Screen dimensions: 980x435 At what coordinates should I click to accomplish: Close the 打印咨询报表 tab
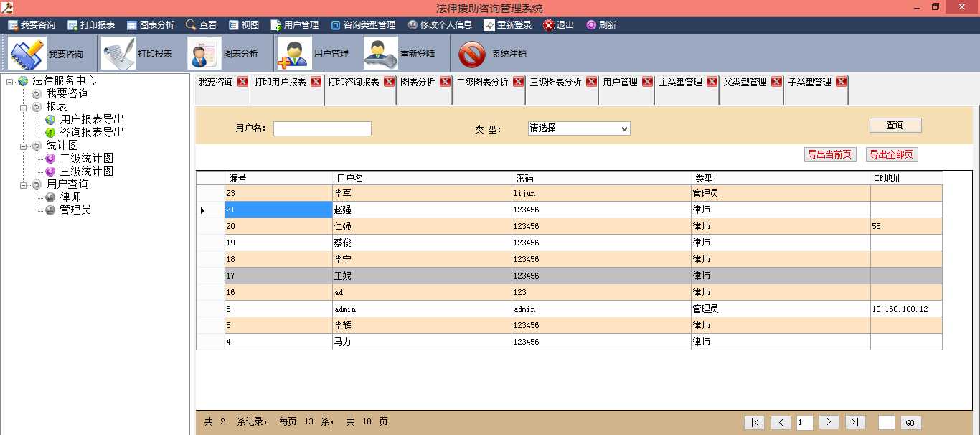390,82
